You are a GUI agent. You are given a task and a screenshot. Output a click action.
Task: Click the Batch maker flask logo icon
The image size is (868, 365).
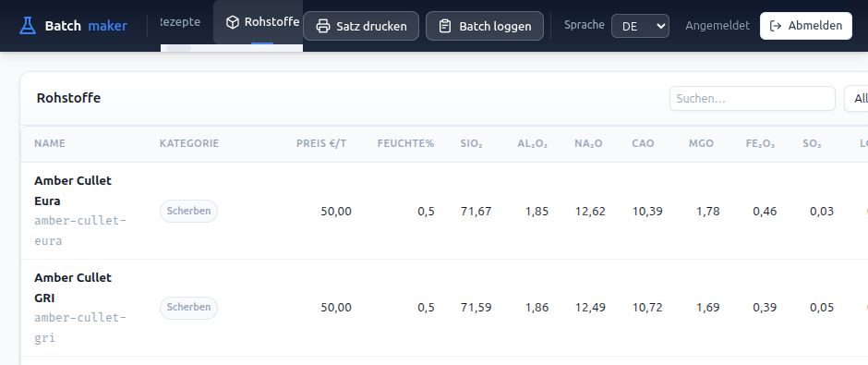(27, 26)
